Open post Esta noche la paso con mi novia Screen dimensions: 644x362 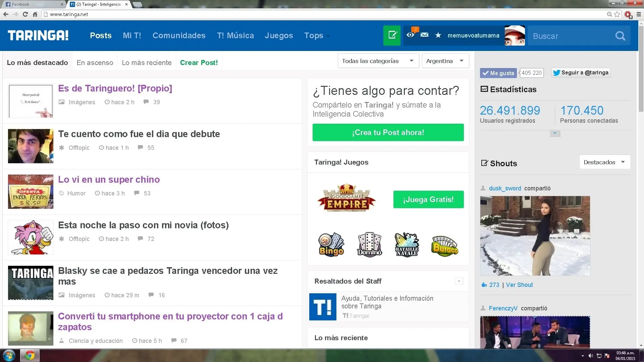point(143,225)
